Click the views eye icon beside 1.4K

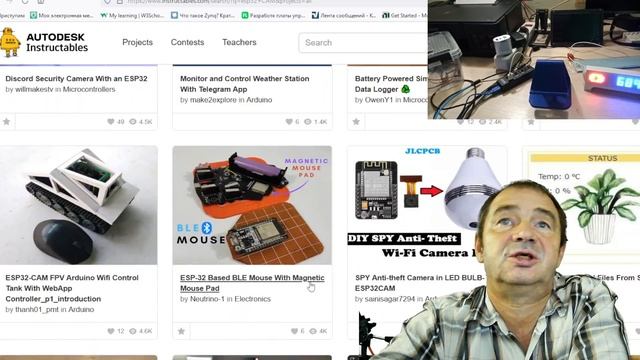point(308,122)
